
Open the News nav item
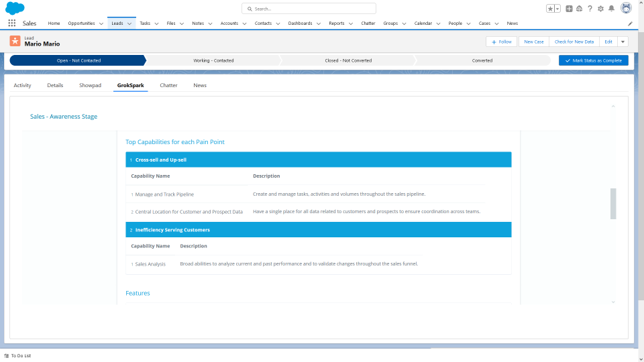coord(512,23)
